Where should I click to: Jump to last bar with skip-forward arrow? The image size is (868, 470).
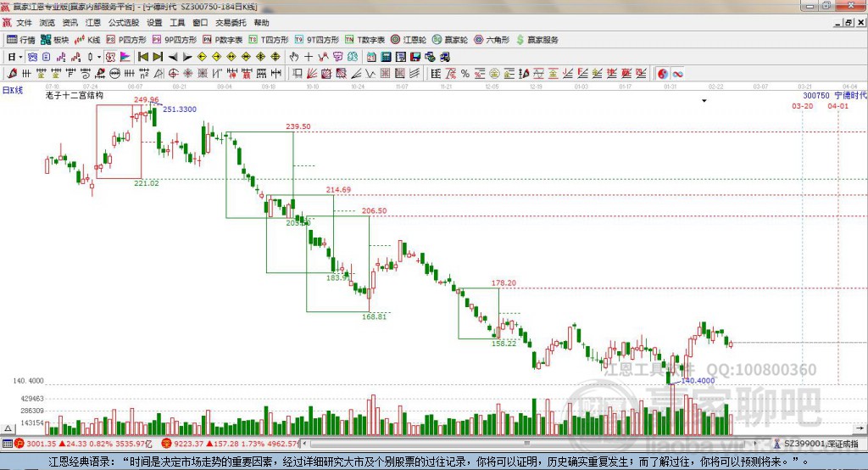click(x=158, y=57)
